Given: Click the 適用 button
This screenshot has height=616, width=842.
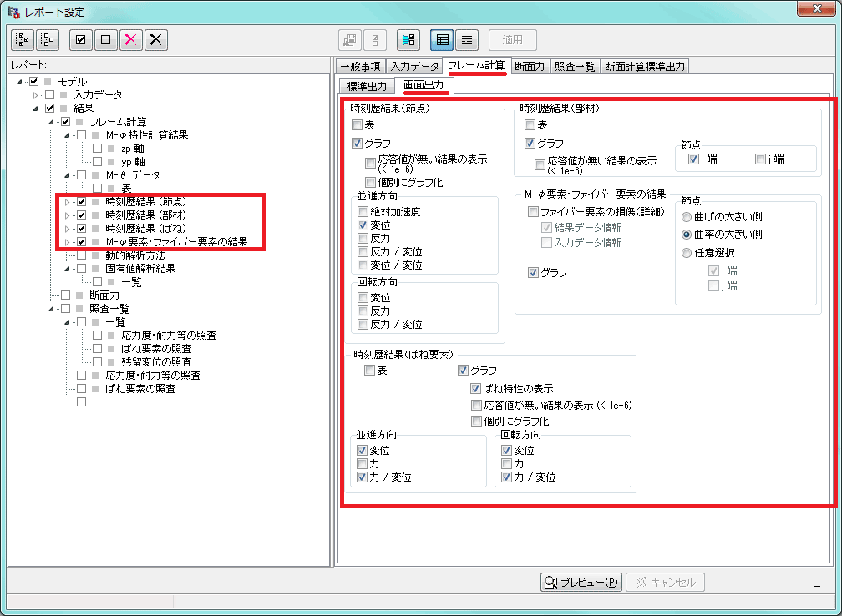Looking at the screenshot, I should coord(512,40).
